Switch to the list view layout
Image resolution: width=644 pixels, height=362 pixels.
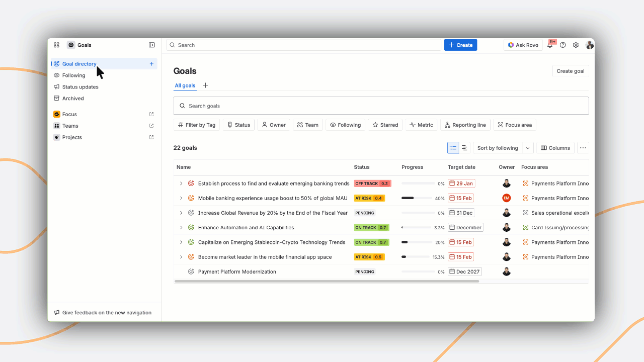452,147
